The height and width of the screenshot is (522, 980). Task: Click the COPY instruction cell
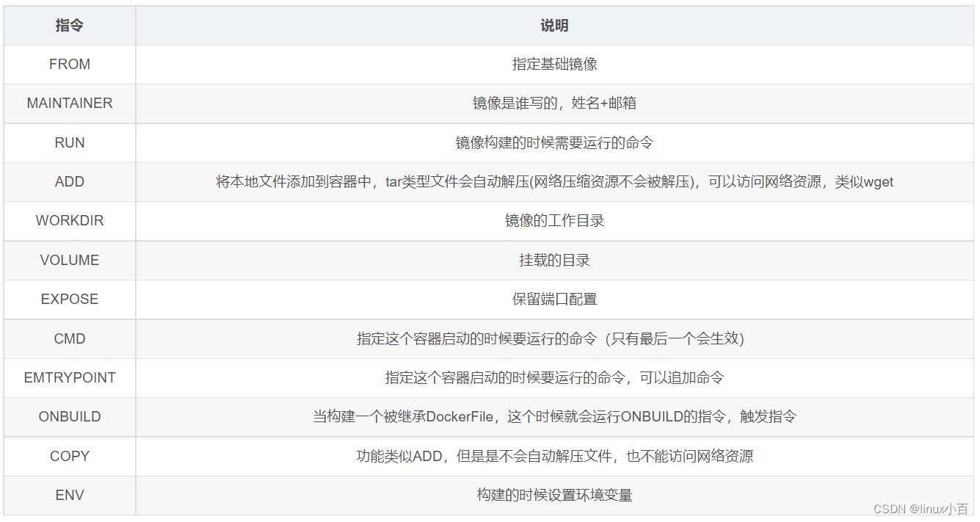pyautogui.click(x=70, y=456)
